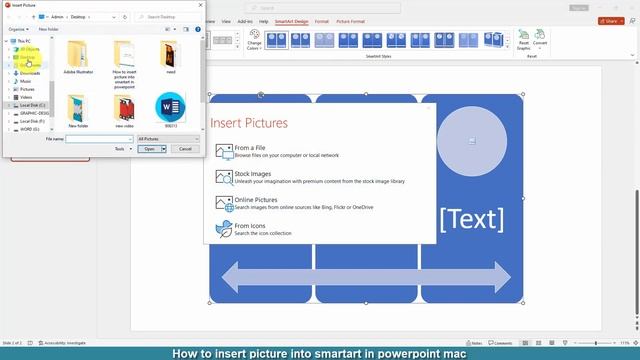Click the Search Desktop field
The height and width of the screenshot is (360, 640).
[x=168, y=17]
